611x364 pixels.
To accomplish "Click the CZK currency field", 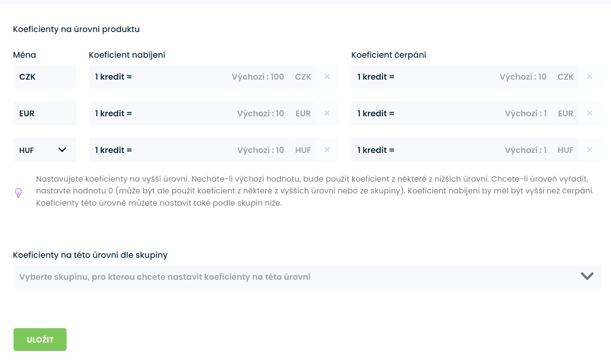I will coord(45,77).
